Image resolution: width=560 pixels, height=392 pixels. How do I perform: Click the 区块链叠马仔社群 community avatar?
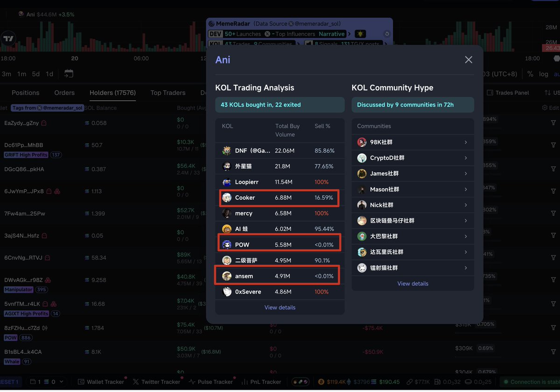[362, 220]
